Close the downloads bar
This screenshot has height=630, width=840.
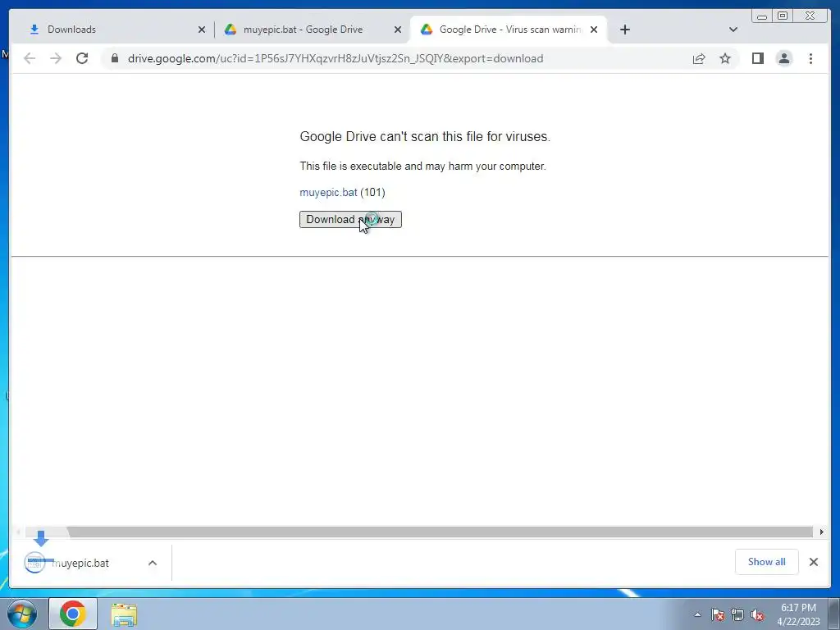[x=814, y=562]
